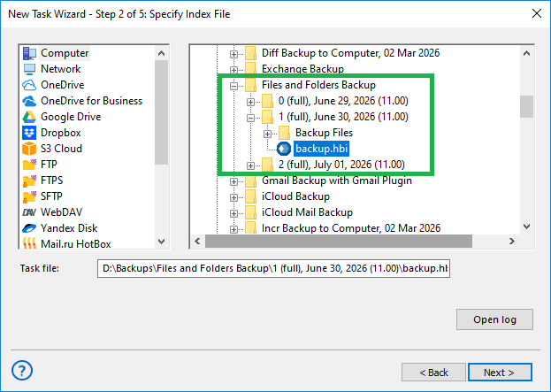
Task: Select 'Diff Backup to Computer, 02 Mar 2026'
Action: tap(350, 53)
